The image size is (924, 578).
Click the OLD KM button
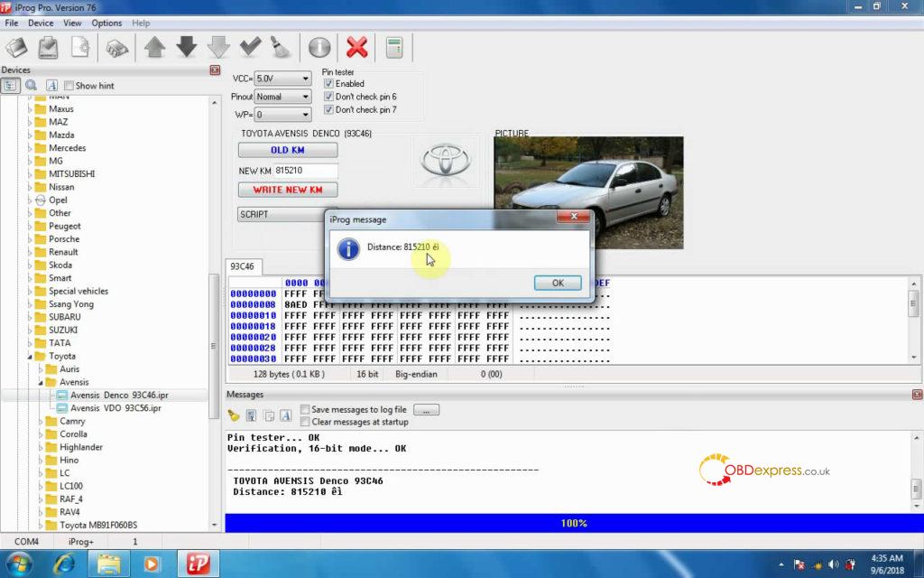click(x=288, y=150)
